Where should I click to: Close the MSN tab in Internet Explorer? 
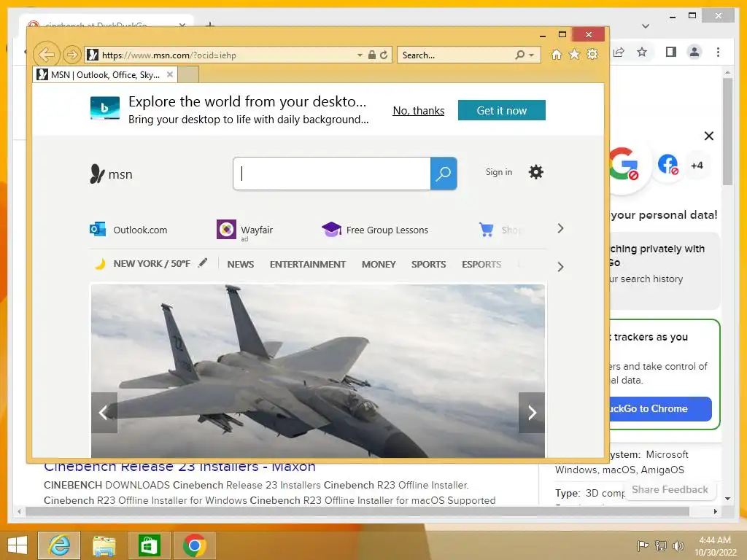coord(169,75)
